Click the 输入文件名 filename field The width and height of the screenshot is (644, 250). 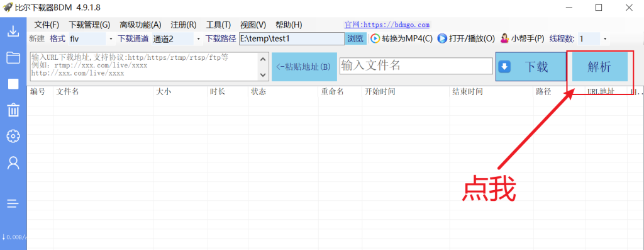416,65
